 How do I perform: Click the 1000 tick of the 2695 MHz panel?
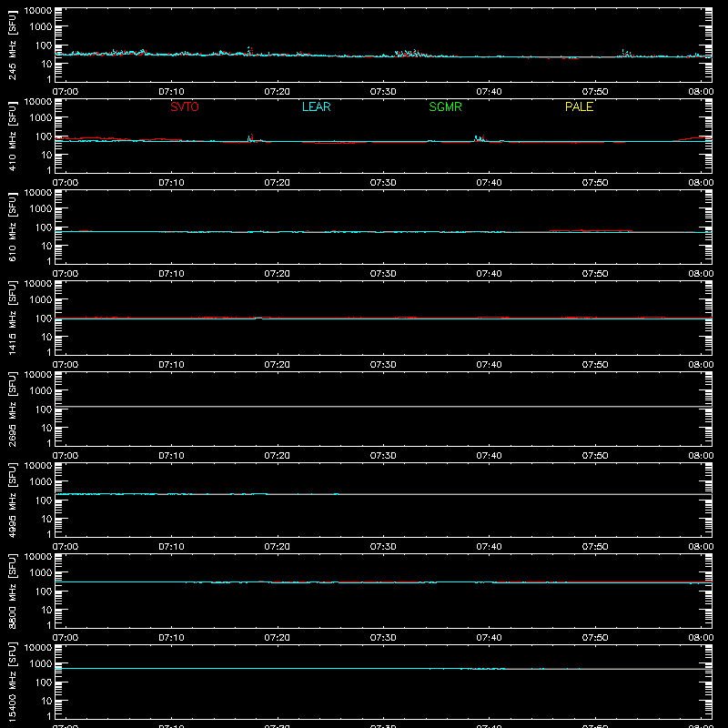pyautogui.click(x=41, y=391)
